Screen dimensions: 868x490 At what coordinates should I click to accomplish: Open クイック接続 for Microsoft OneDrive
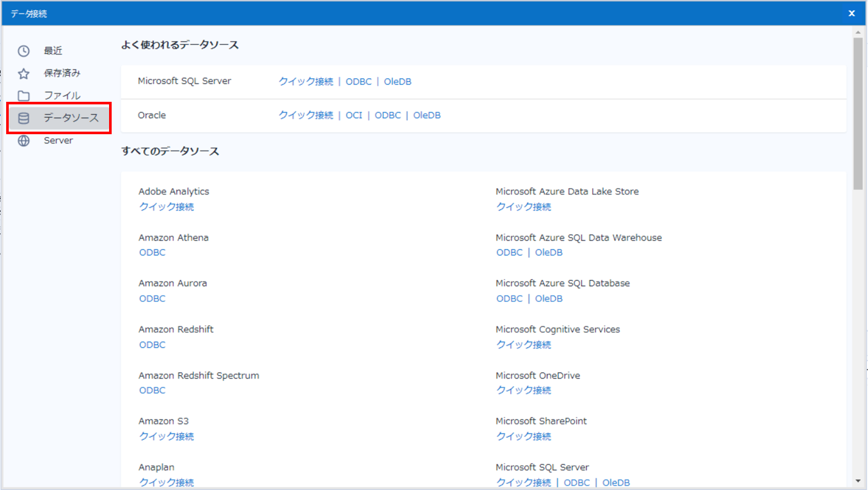(523, 390)
